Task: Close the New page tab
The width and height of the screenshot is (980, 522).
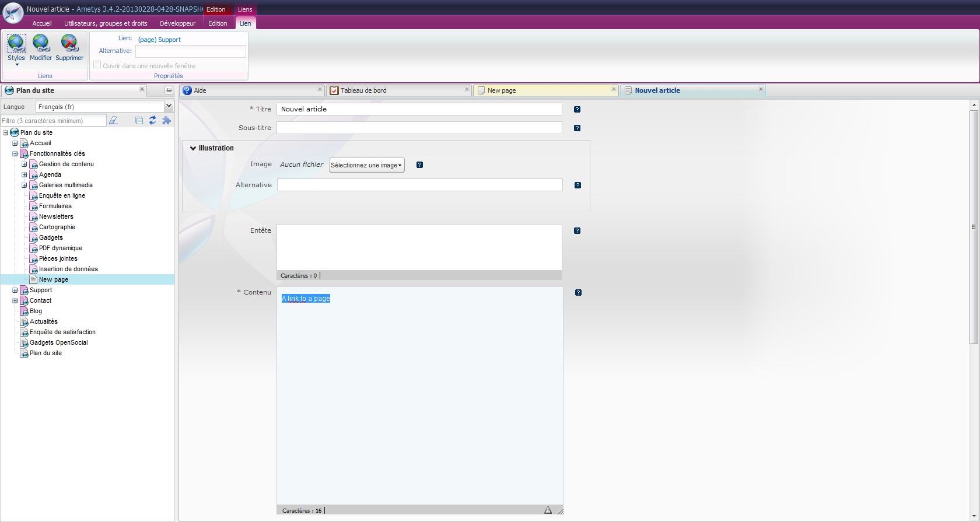Action: pos(614,89)
